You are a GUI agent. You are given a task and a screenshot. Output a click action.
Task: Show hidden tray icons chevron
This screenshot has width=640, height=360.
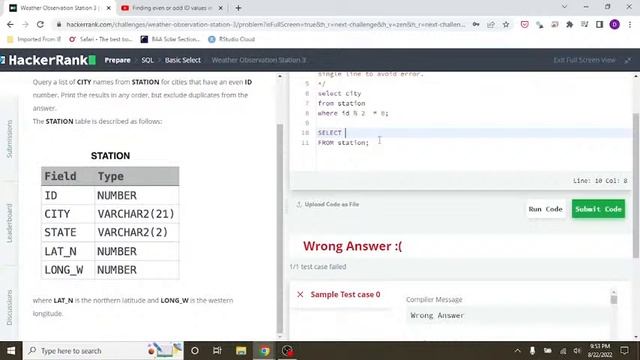coord(518,351)
